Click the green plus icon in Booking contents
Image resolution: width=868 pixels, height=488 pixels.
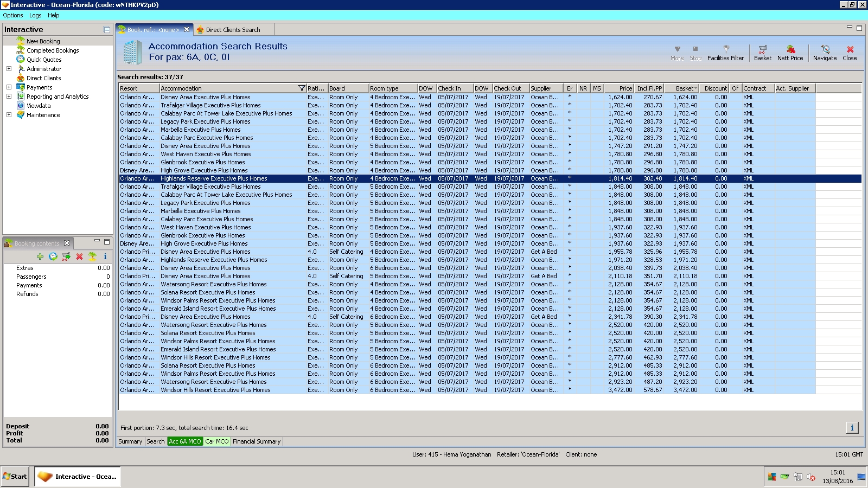40,256
